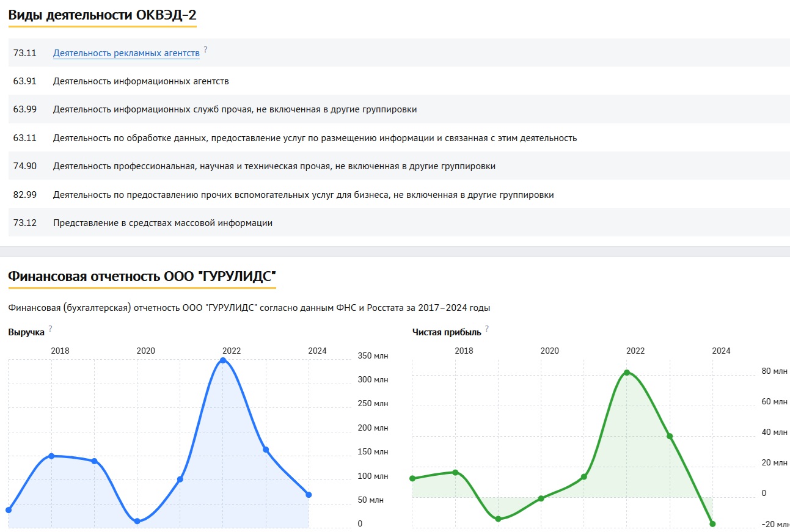The height and width of the screenshot is (532, 790).
Task: Select the 73.12 Представление в средствах массовой информации row
Action: point(163,223)
